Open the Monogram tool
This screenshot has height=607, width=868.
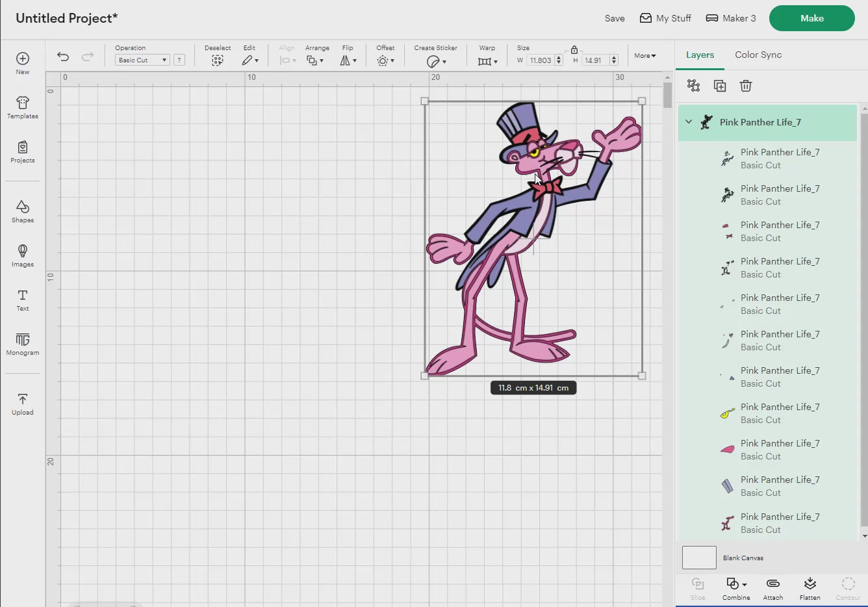click(x=22, y=344)
